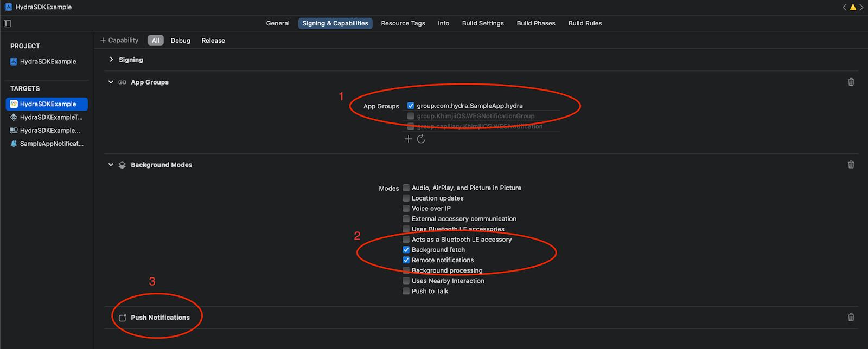This screenshot has height=349, width=868.
Task: Open the Build Settings tab
Action: [483, 23]
